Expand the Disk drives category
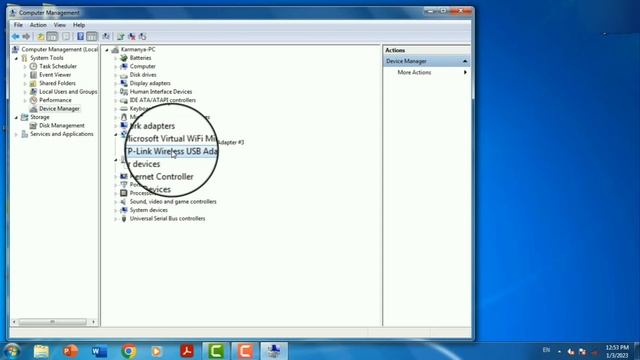 pyautogui.click(x=116, y=75)
